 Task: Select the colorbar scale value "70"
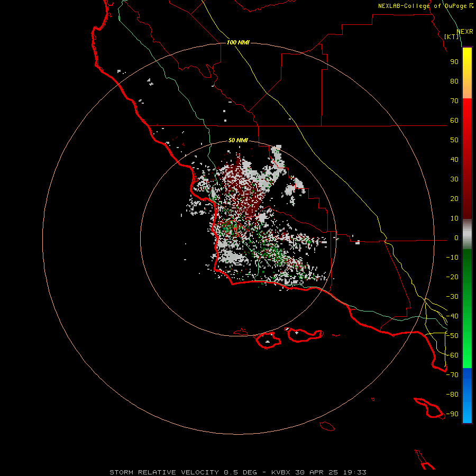click(454, 101)
